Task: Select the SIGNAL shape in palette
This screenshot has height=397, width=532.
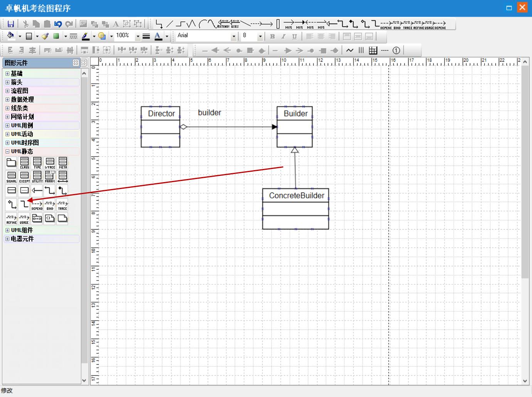Action: point(12,177)
